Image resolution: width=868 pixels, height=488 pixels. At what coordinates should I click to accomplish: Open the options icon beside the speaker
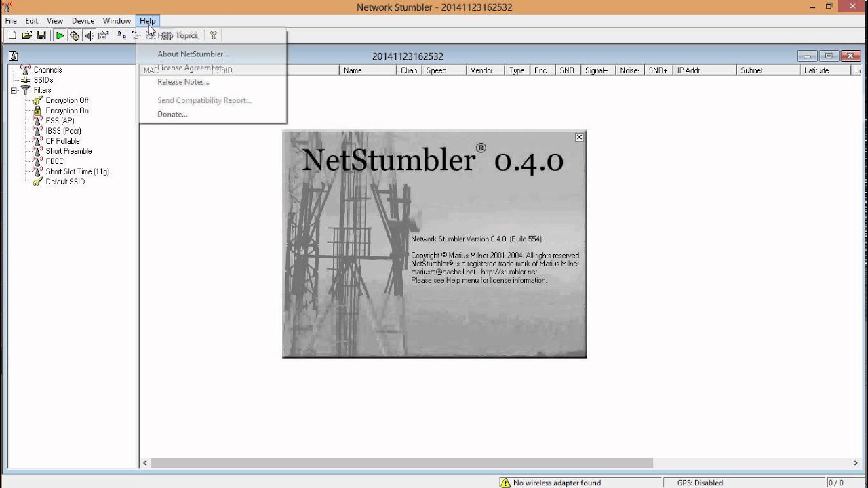(x=104, y=35)
